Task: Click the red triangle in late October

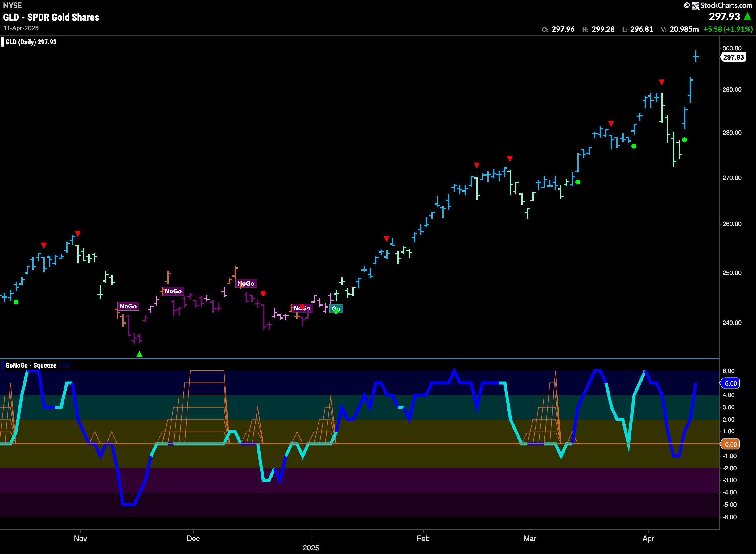Action: click(x=78, y=234)
